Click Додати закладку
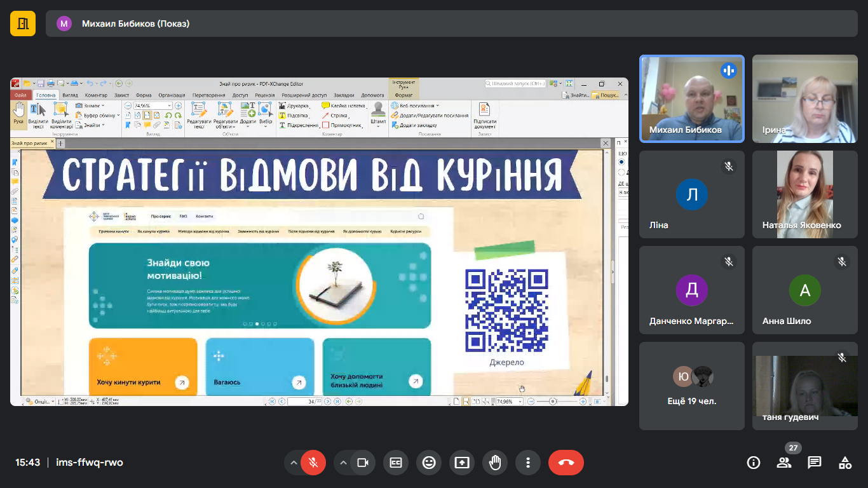This screenshot has width=868, height=488. tap(414, 125)
